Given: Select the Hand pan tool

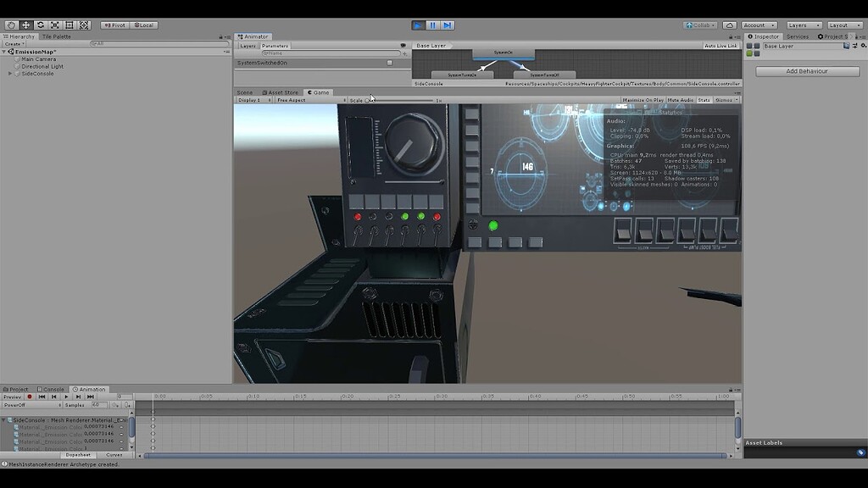Looking at the screenshot, I should 11,25.
